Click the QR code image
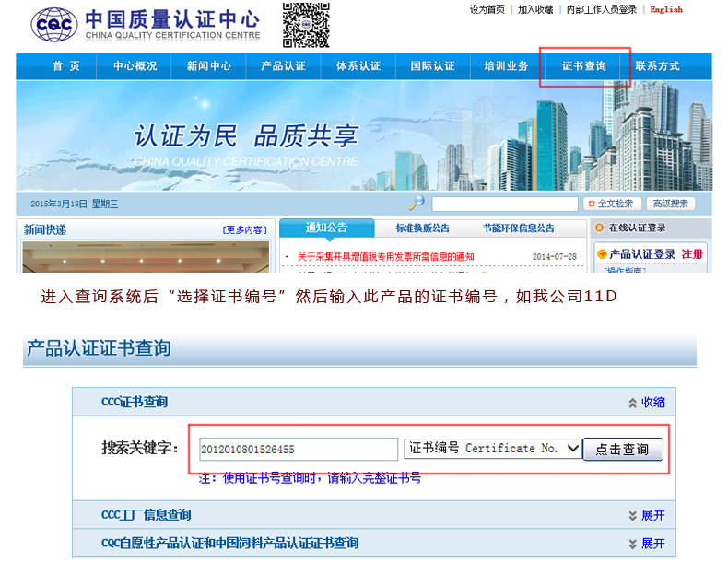The height and width of the screenshot is (574, 728). (305, 25)
